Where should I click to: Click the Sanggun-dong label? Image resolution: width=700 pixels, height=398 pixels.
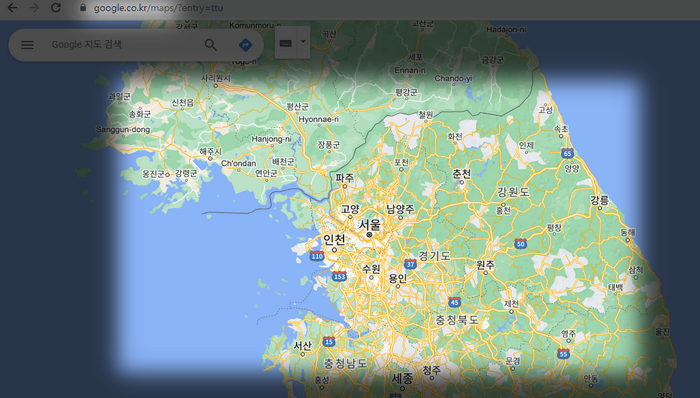(x=123, y=129)
